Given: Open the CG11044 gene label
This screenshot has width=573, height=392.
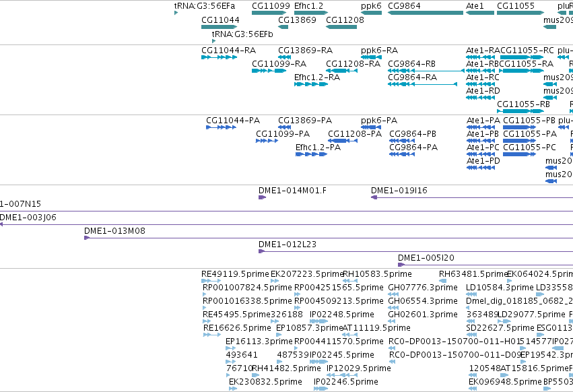Looking at the screenshot, I should tap(220, 20).
